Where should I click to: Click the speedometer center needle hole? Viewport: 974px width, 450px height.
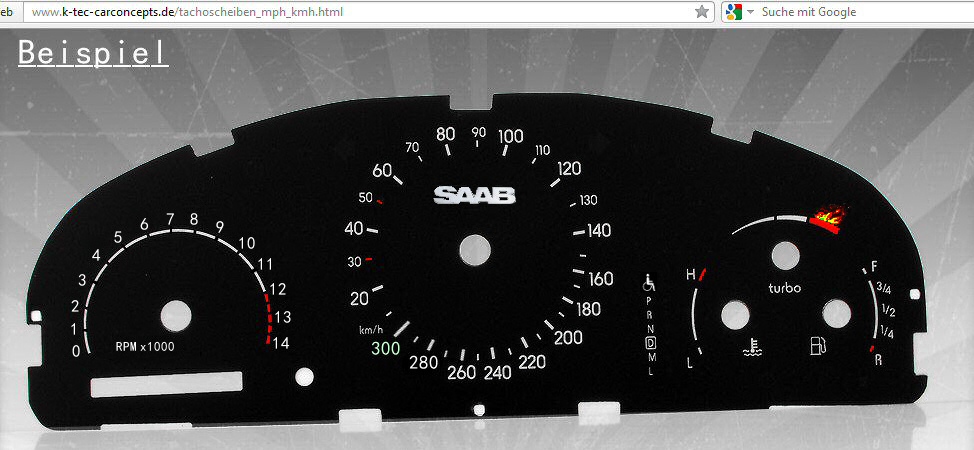click(x=475, y=250)
